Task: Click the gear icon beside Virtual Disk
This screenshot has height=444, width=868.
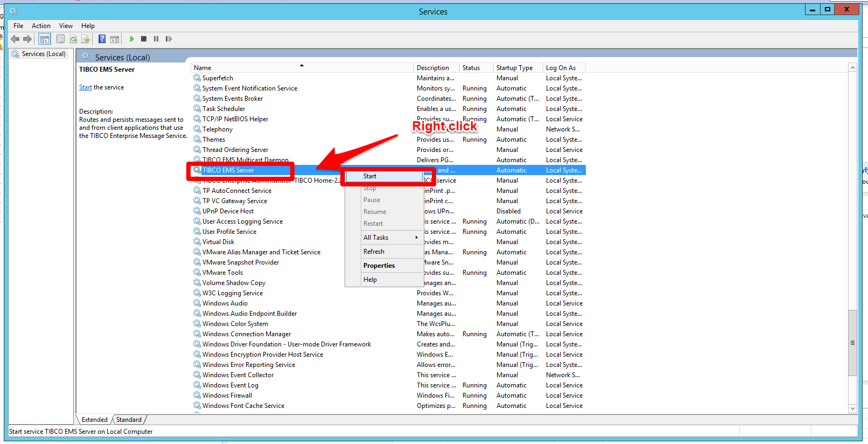Action: point(197,242)
